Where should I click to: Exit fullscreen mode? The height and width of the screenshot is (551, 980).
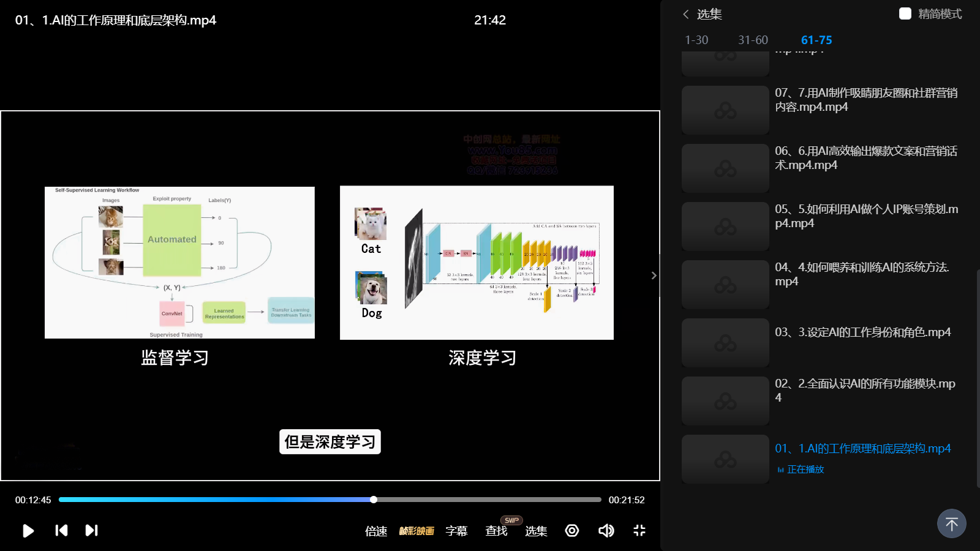(639, 530)
